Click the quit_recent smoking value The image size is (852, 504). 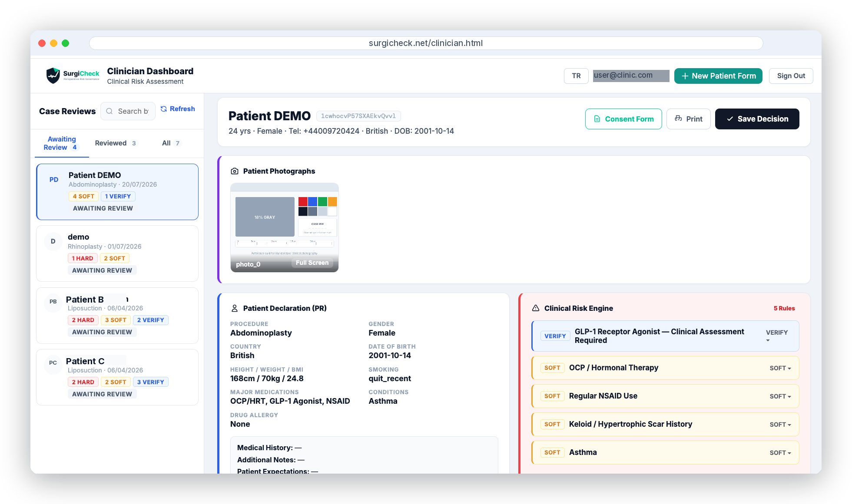tap(390, 379)
